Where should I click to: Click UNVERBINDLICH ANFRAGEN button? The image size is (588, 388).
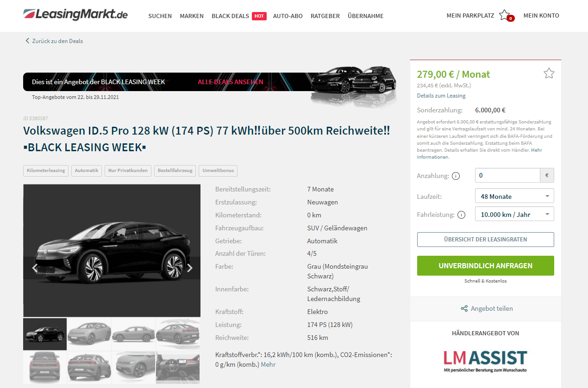click(486, 266)
